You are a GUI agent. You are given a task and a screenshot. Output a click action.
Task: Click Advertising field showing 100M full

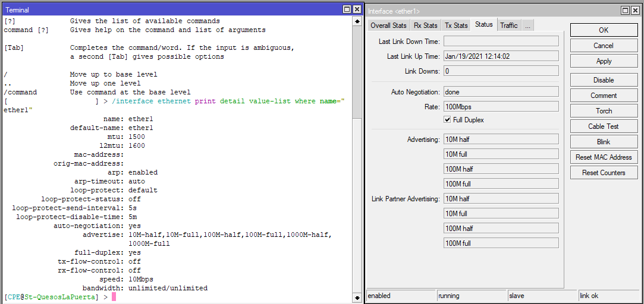(x=501, y=183)
